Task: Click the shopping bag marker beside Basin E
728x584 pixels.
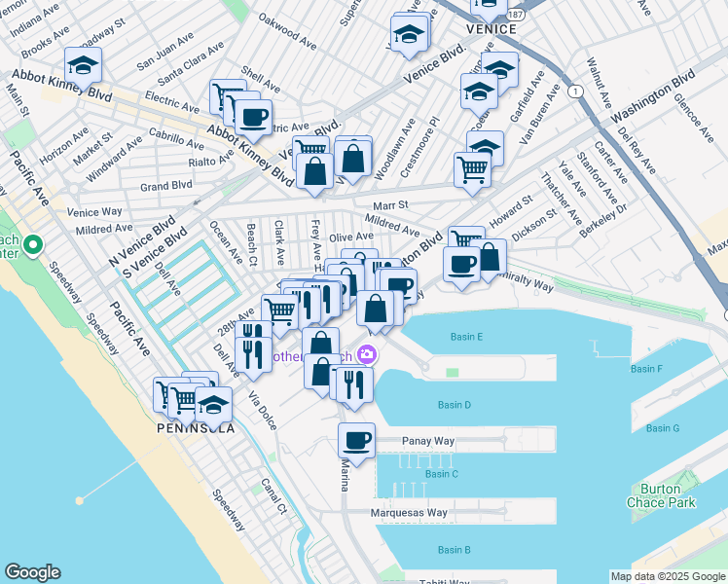Action: tap(375, 310)
